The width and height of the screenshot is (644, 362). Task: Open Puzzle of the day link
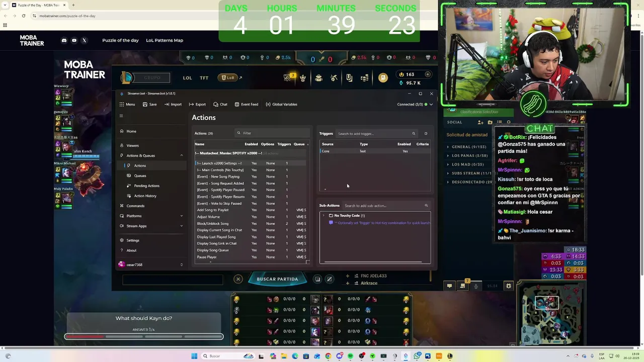tap(120, 40)
